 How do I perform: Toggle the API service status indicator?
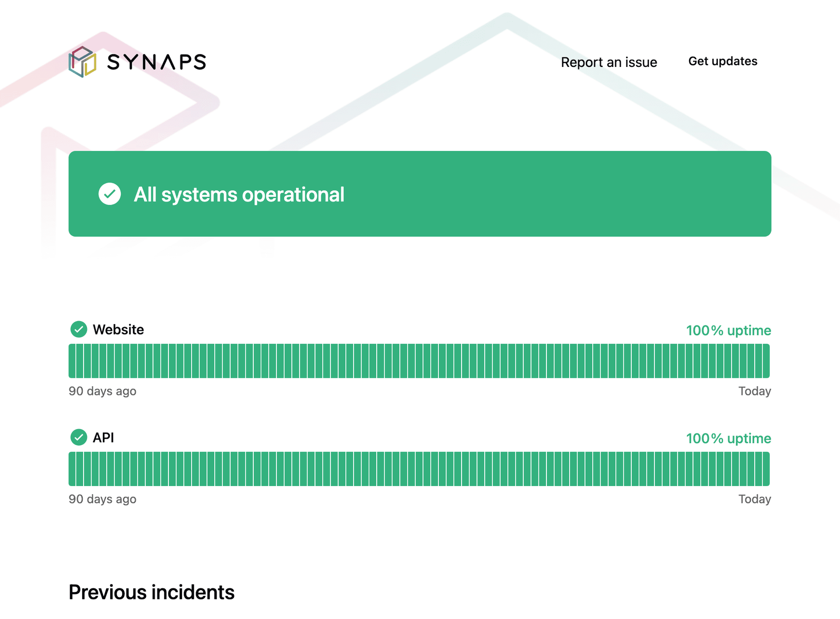click(79, 437)
